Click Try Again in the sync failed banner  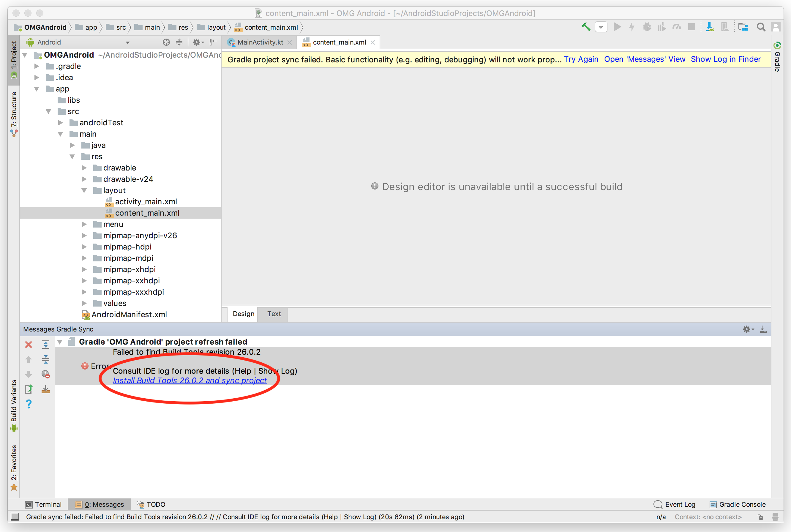581,59
